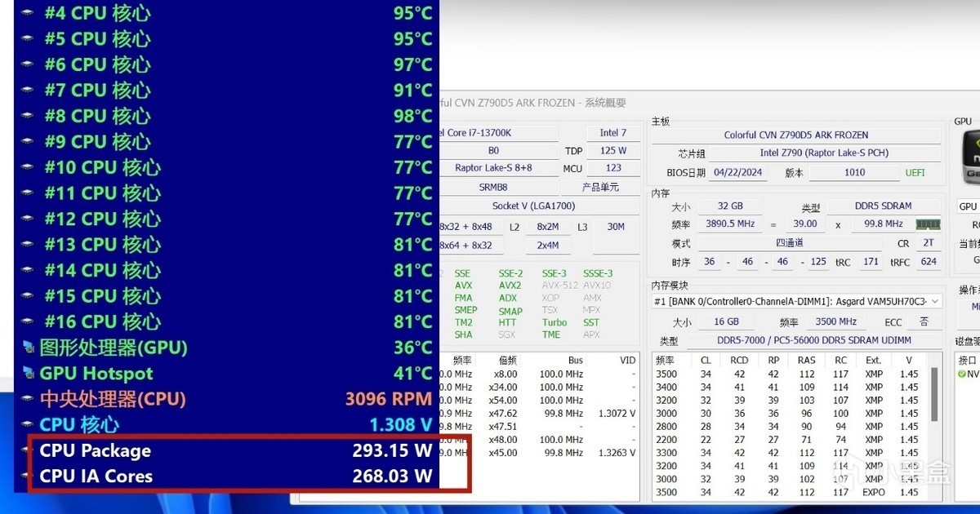
Task: Click the sensor icon beside #16 CPU 核心
Action: 28,322
